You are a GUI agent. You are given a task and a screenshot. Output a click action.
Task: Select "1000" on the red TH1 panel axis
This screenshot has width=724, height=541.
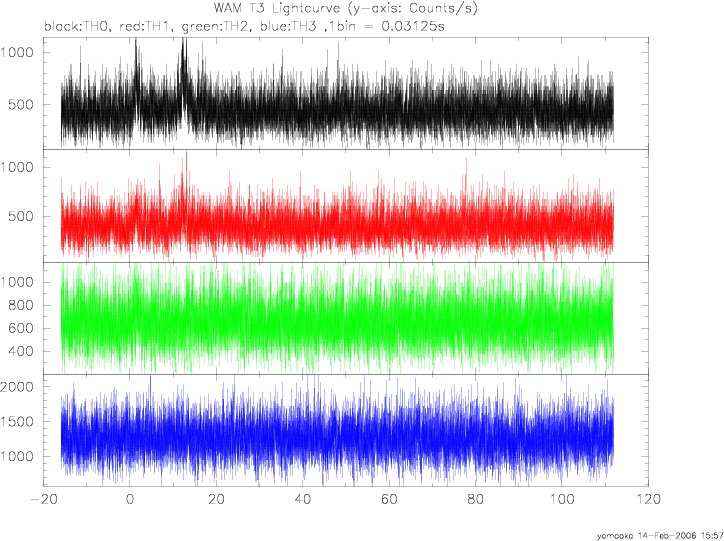17,167
